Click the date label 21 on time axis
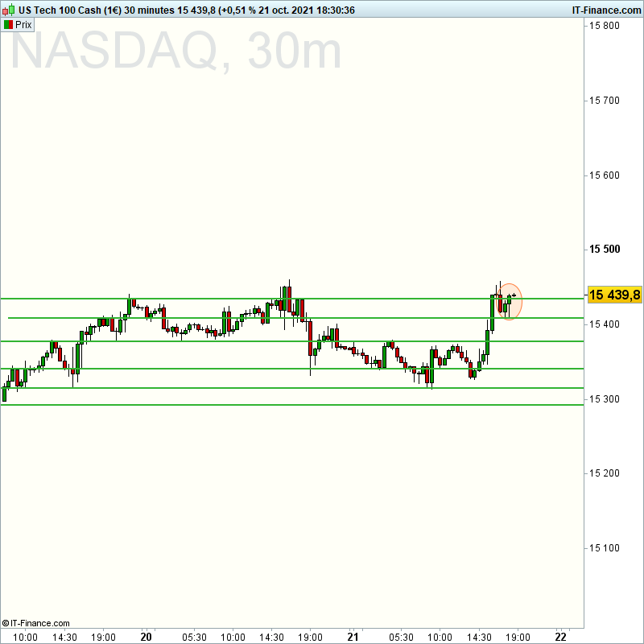The width and height of the screenshot is (644, 644). click(353, 637)
